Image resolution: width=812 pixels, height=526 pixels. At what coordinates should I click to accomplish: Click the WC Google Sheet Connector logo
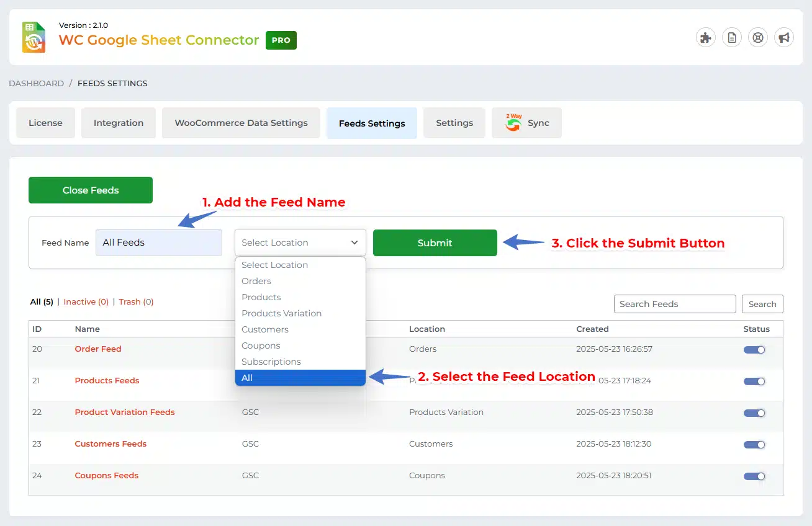34,37
